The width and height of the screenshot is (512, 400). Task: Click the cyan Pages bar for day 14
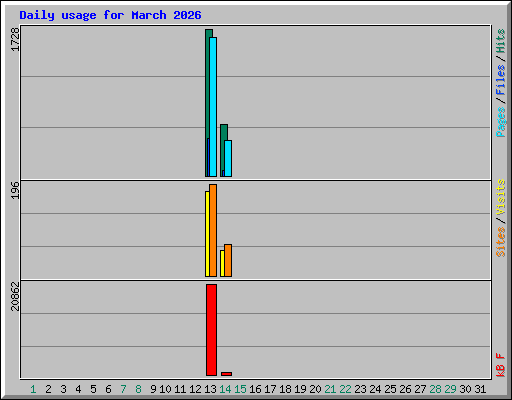[x=228, y=158]
